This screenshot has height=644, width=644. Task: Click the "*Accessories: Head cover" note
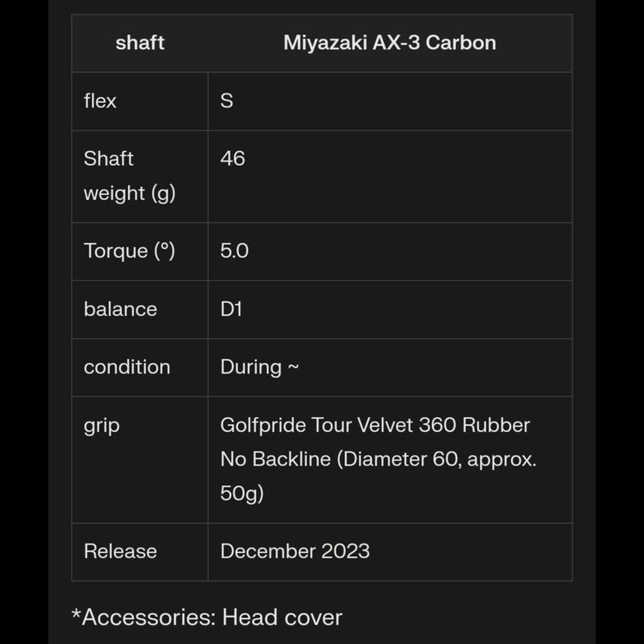(207, 617)
